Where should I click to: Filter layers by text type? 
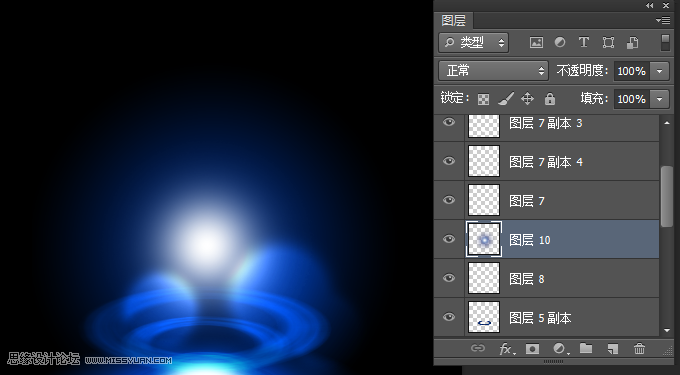(x=584, y=42)
